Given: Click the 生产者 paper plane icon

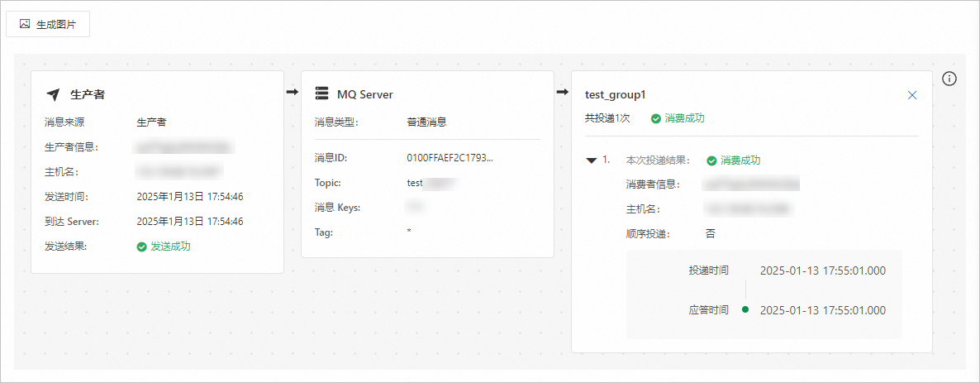Looking at the screenshot, I should click(x=53, y=94).
